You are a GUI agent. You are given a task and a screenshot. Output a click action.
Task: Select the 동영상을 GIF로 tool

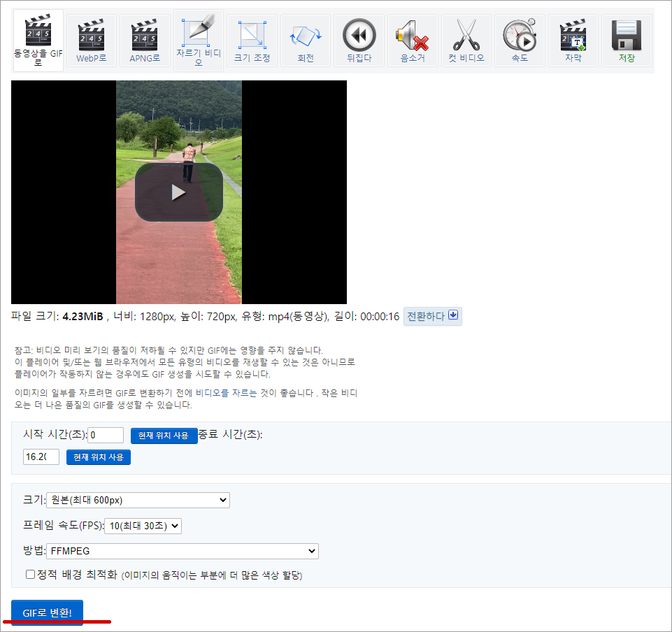38,41
